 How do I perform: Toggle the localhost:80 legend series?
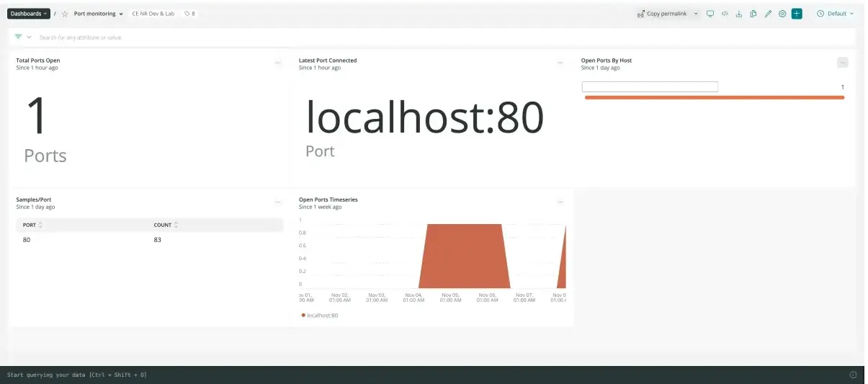320,316
